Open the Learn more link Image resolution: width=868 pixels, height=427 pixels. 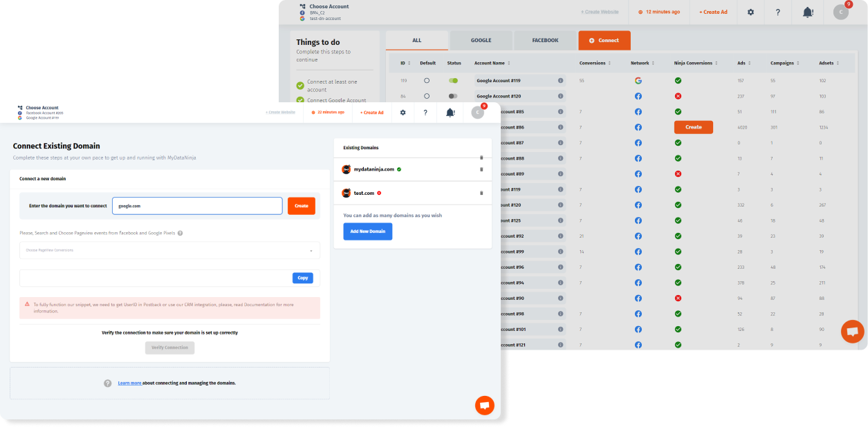click(x=129, y=383)
